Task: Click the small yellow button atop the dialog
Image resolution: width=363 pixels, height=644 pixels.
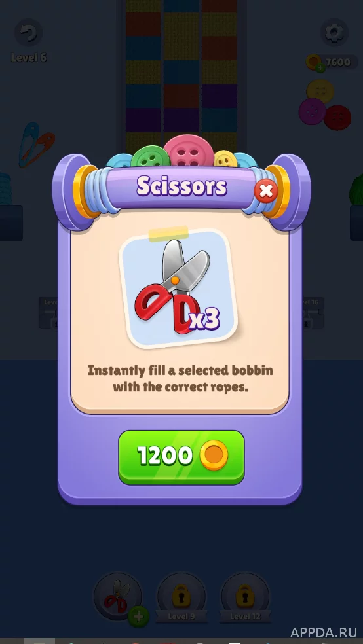Action: click(x=225, y=159)
